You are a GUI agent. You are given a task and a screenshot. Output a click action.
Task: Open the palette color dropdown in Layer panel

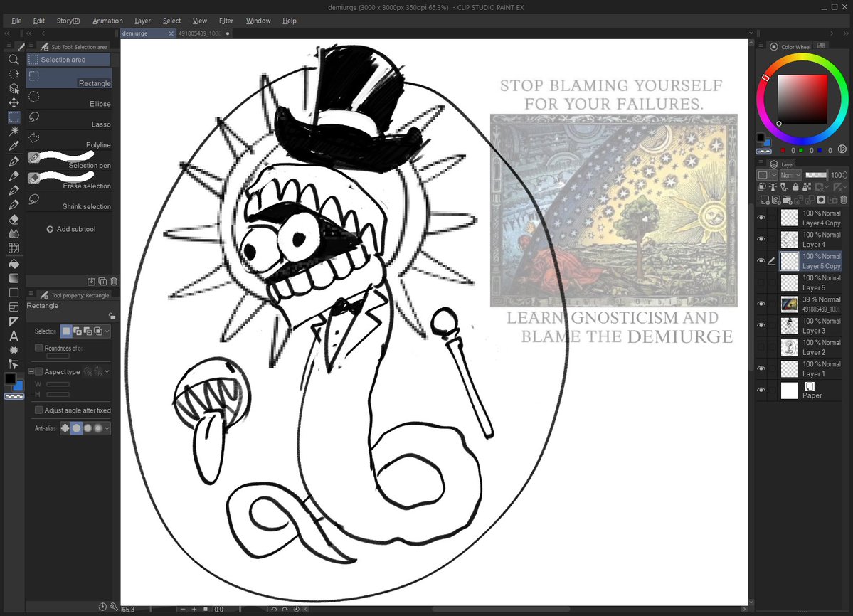click(768, 175)
